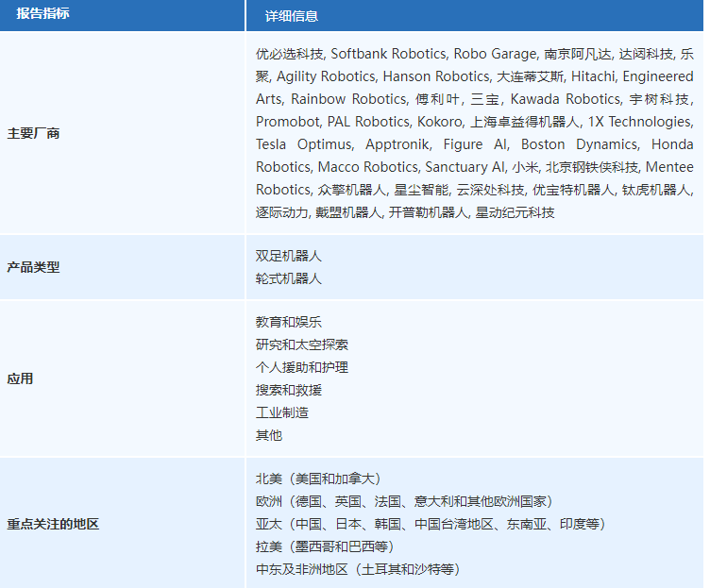Image resolution: width=710 pixels, height=588 pixels.
Task: Click the 详细信息 column header
Action: click(x=291, y=16)
